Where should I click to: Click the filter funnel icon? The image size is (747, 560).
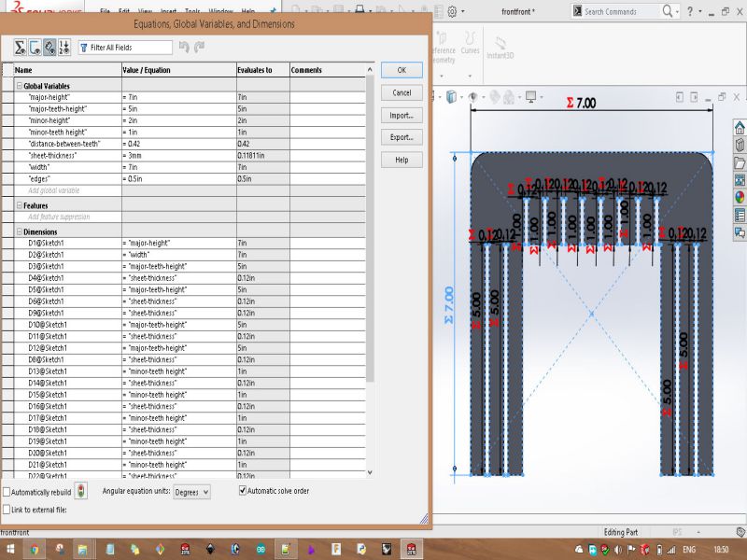(x=84, y=48)
